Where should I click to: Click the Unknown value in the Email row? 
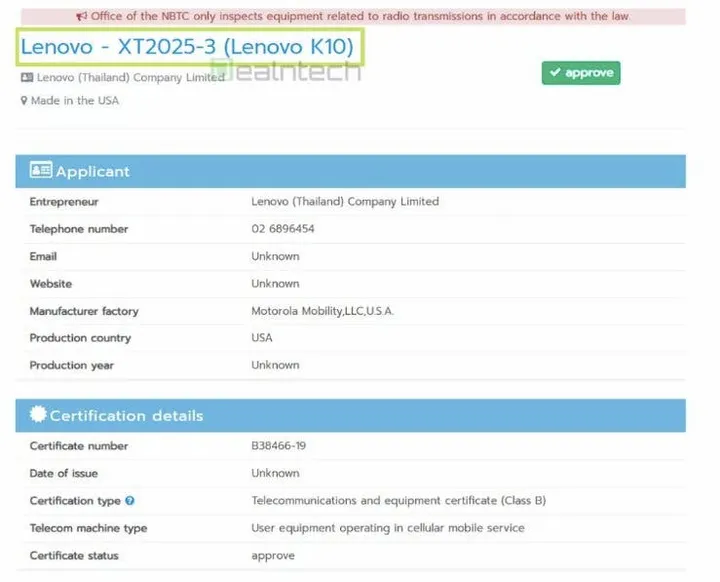click(x=275, y=256)
